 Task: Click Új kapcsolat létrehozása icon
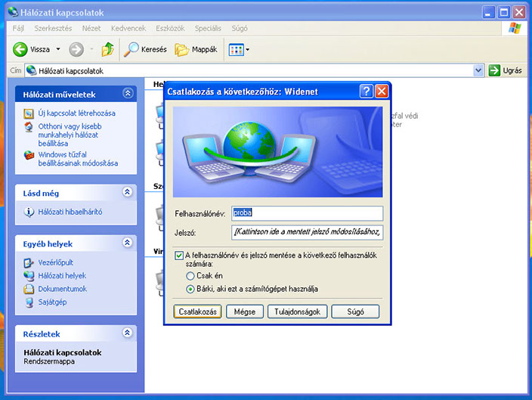point(29,113)
